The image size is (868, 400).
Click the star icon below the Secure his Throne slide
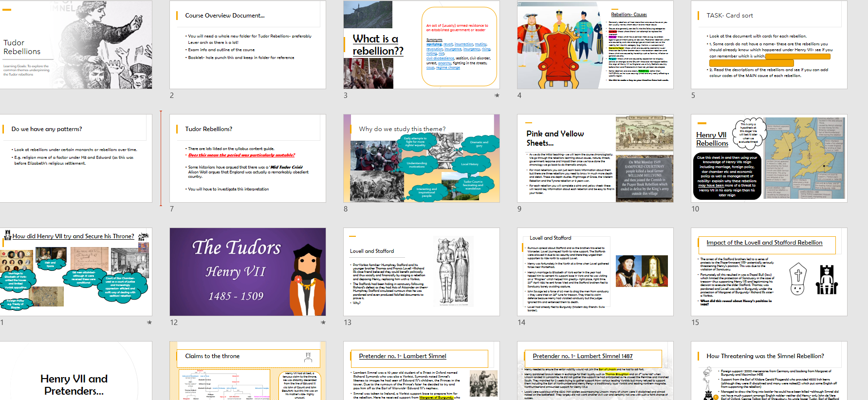click(x=149, y=323)
